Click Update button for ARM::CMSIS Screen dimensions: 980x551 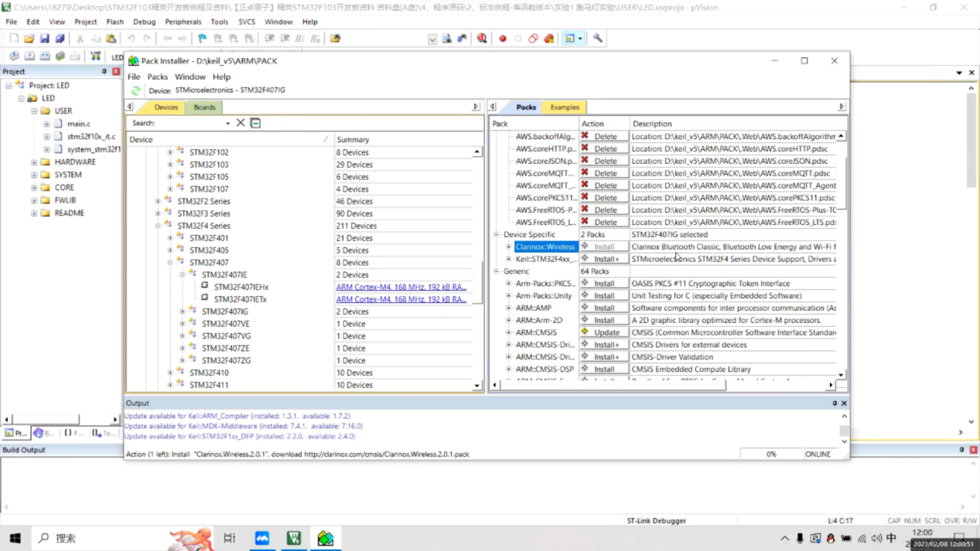[x=606, y=332]
